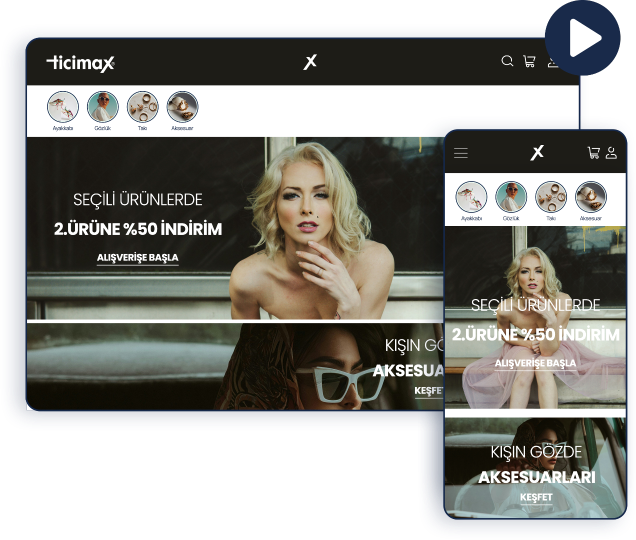Image resolution: width=636 pixels, height=540 pixels.
Task: Open the hamburger menu on mobile view
Action: click(461, 153)
